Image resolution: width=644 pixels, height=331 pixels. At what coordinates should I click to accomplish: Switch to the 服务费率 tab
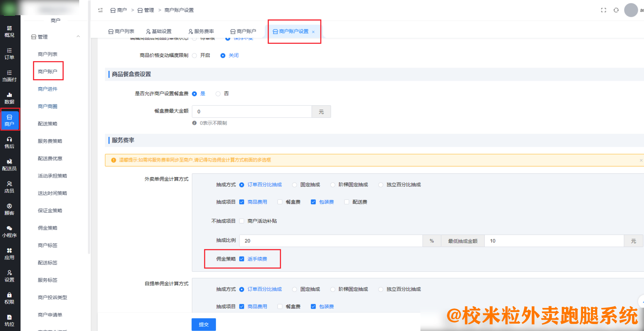pos(201,31)
